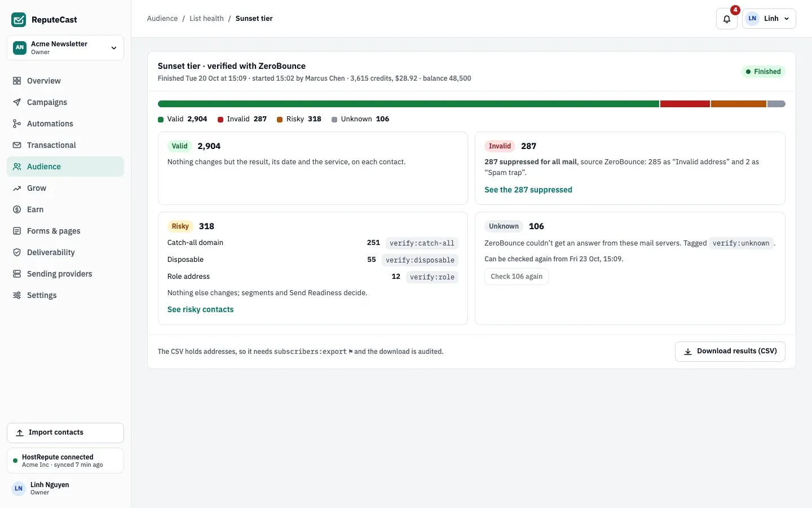Click the Settings sliders icon
The width and height of the screenshot is (812, 508).
tap(17, 295)
